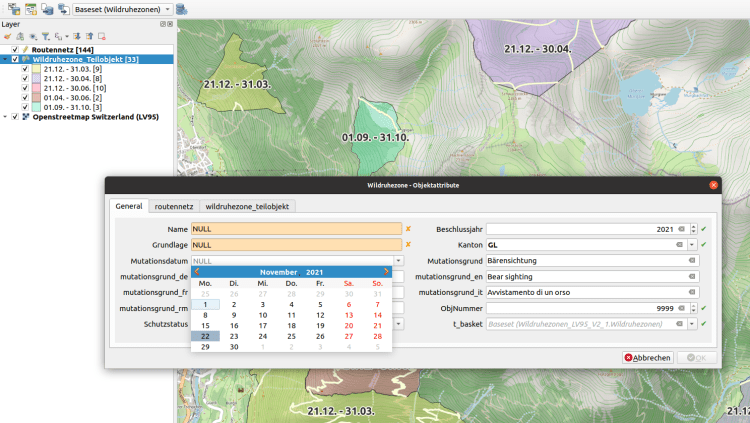Image resolution: width=750 pixels, height=423 pixels.
Task: Click the ObjNummer spin stepper
Action: click(x=694, y=308)
